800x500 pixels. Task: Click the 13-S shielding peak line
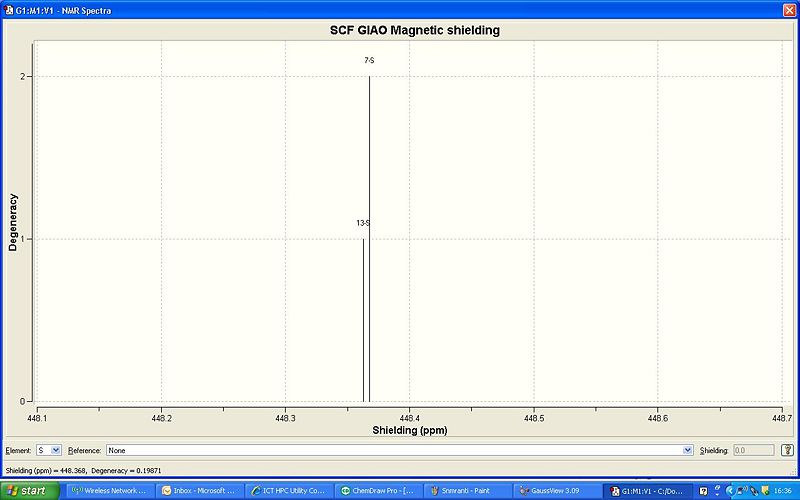(x=363, y=320)
